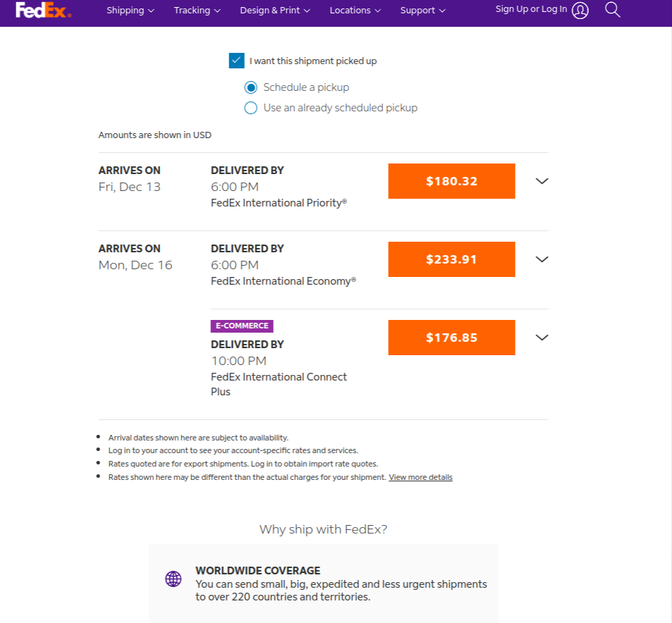This screenshot has height=623, width=672.
Task: Uncheck I want this shipment picked up
Action: click(x=236, y=61)
